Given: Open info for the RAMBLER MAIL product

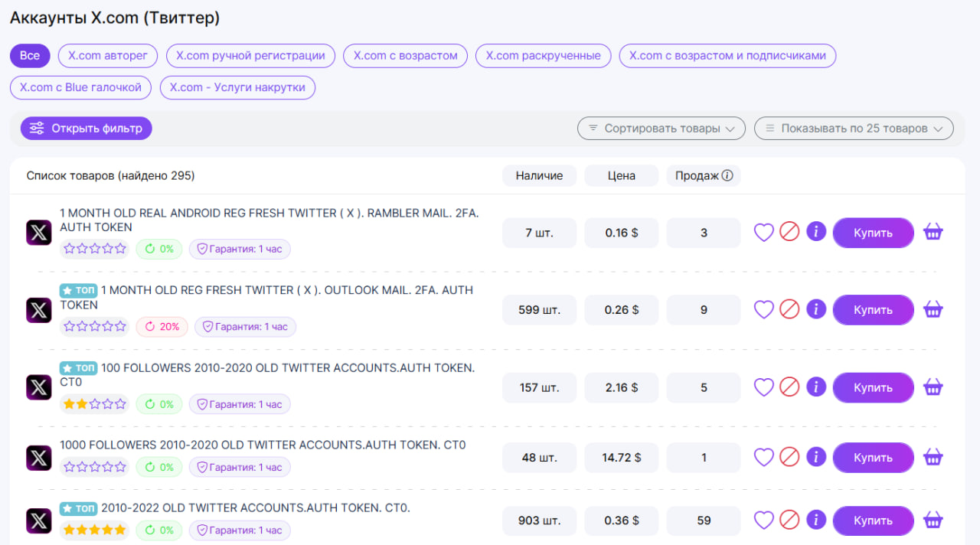Looking at the screenshot, I should click(x=816, y=232).
